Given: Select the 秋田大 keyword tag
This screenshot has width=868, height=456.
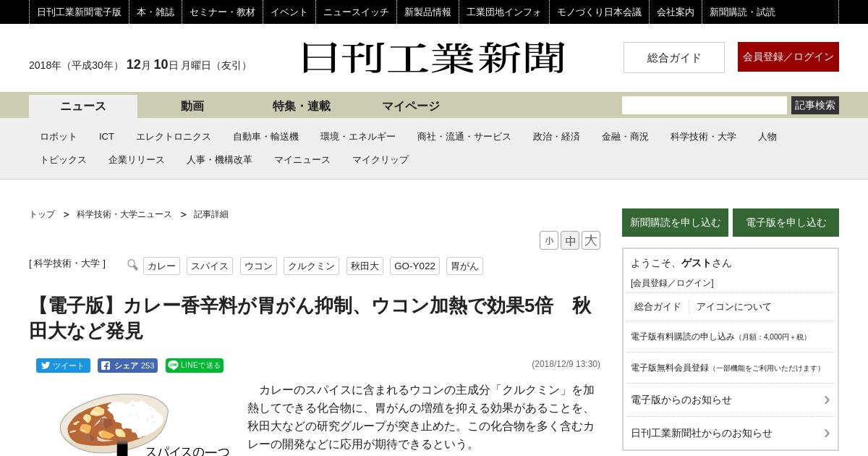Looking at the screenshot, I should coord(365,266).
